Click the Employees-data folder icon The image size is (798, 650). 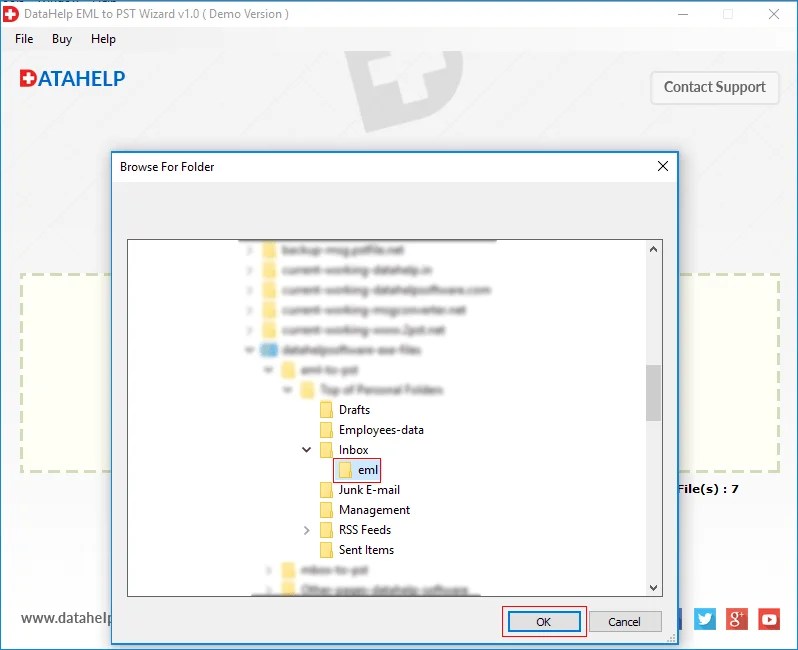coord(326,430)
